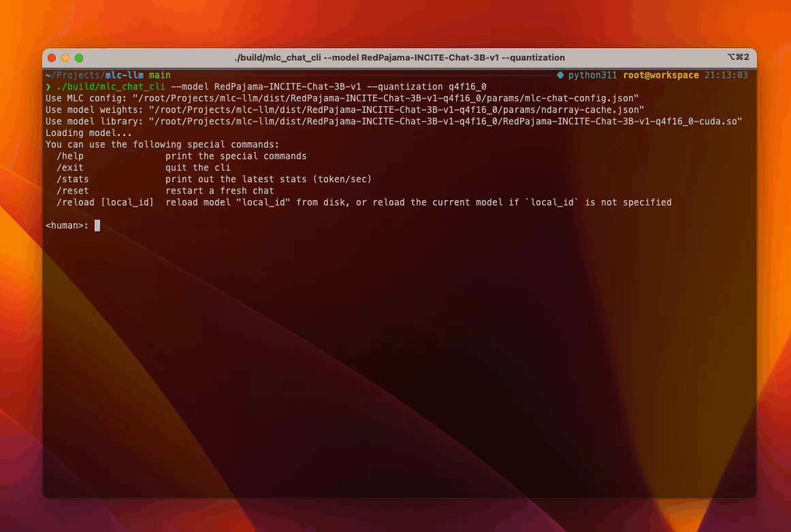This screenshot has height=532, width=791.
Task: Close the terminal window with red button
Action: pos(52,58)
